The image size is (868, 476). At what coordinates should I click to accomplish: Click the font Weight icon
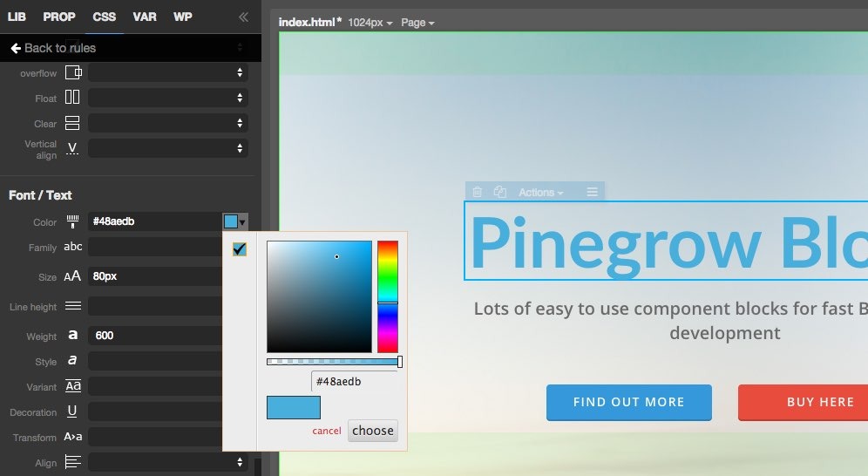[72, 335]
